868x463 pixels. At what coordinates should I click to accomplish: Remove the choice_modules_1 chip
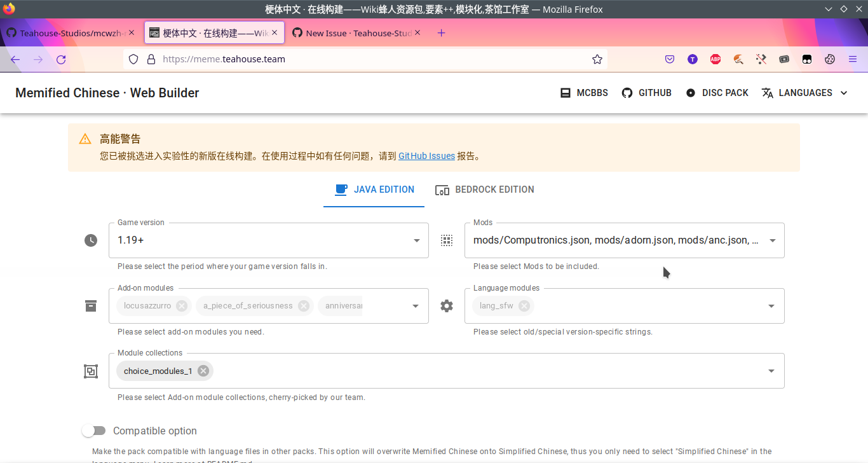coord(203,371)
